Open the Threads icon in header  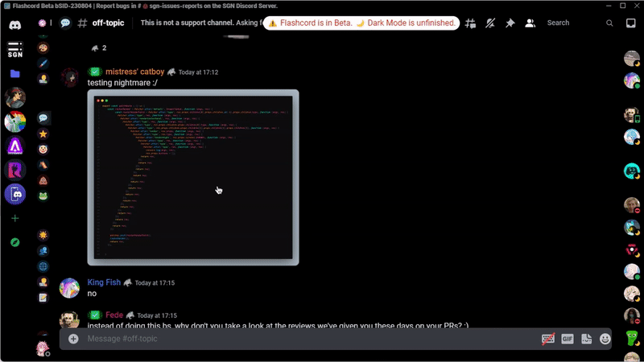pos(470,23)
